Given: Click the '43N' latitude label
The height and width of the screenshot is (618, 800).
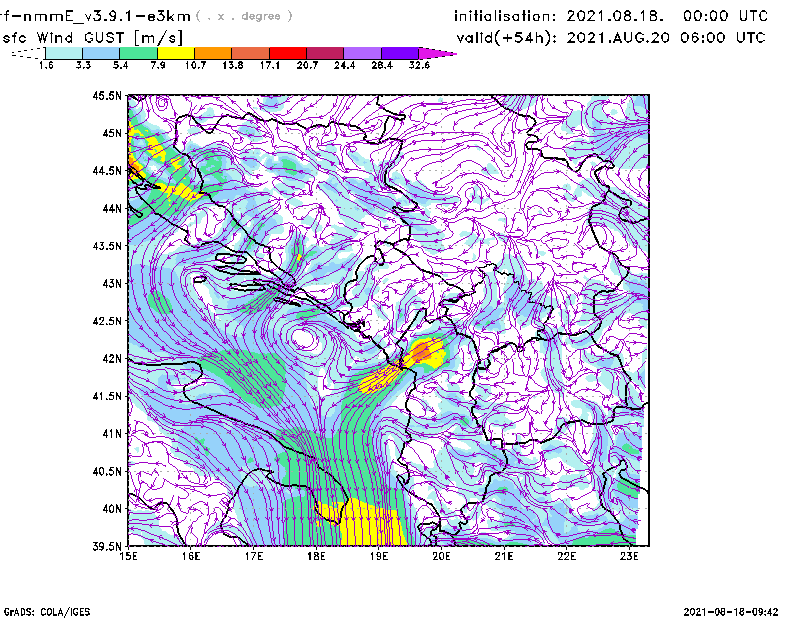Looking at the screenshot, I should pyautogui.click(x=112, y=283).
